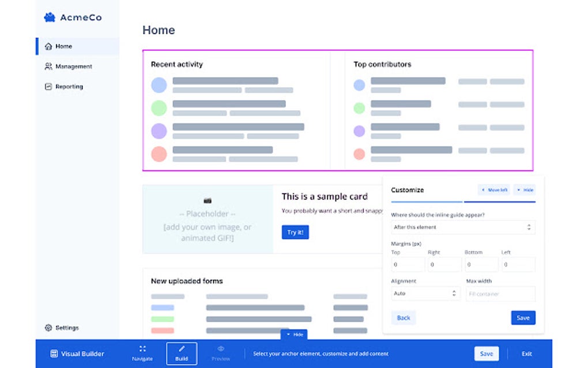Select the Reporting sidebar icon

(48, 87)
